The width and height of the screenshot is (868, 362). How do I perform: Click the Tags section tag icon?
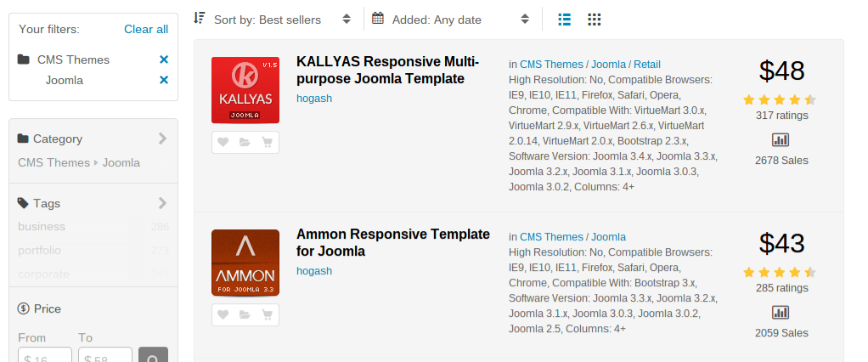point(23,203)
